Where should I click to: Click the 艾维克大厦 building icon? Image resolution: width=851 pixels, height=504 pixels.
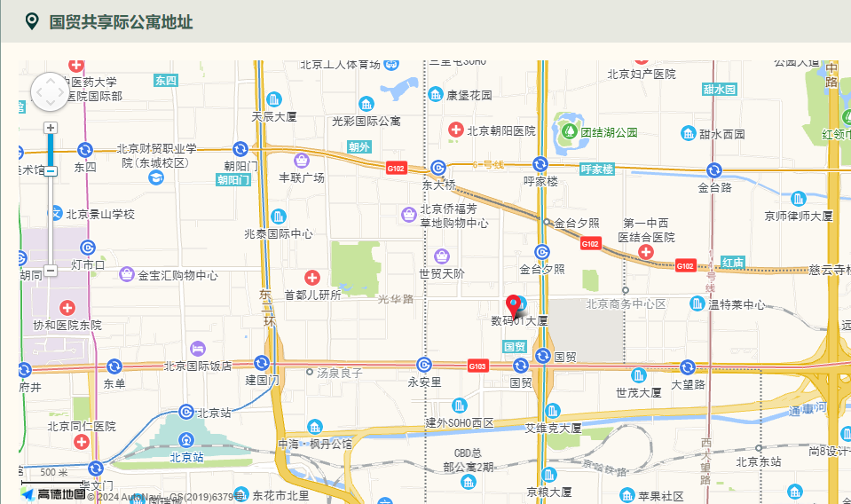[553, 411]
